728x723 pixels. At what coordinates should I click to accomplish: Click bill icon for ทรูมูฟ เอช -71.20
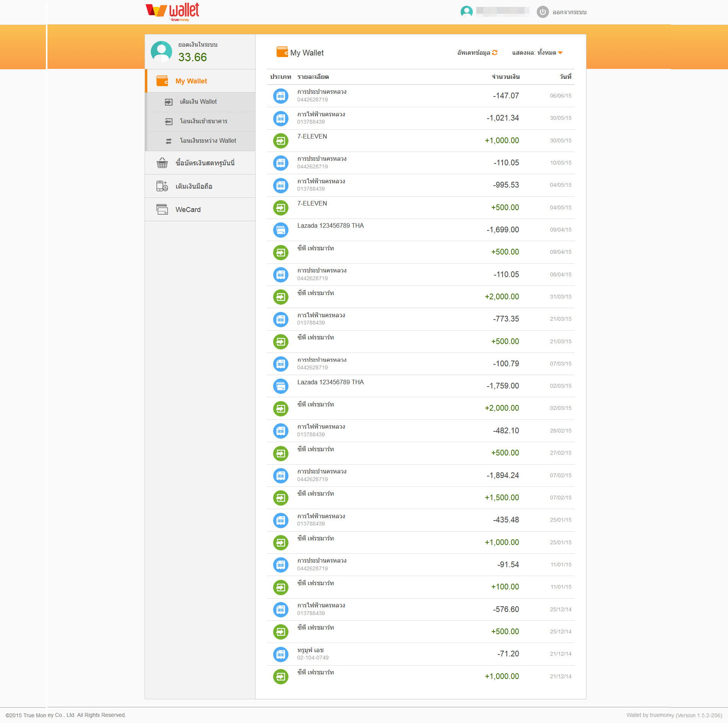281,654
